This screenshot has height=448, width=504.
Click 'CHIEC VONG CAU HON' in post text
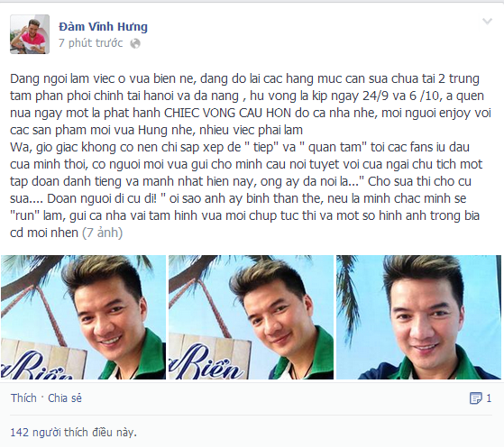click(227, 113)
